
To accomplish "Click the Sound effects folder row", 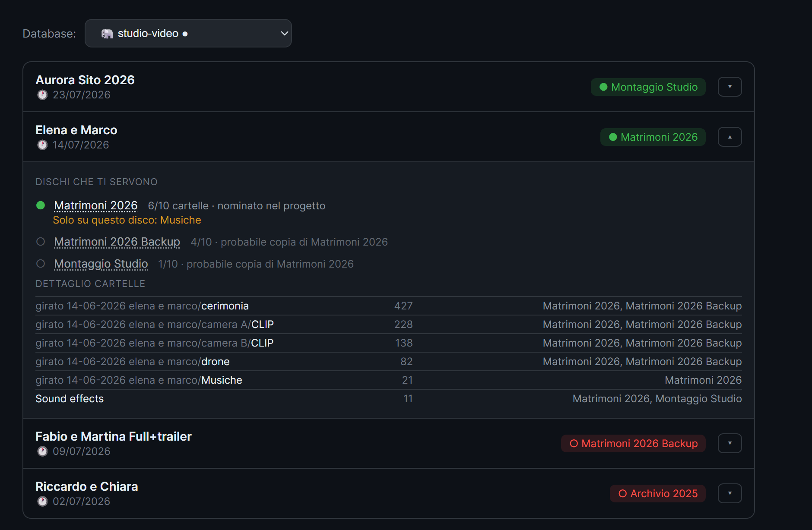I will click(389, 399).
